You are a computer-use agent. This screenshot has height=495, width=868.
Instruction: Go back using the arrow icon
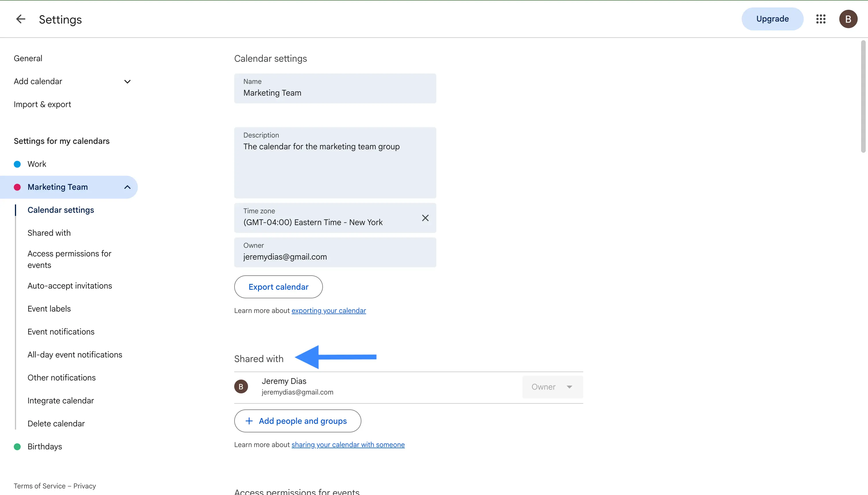21,19
